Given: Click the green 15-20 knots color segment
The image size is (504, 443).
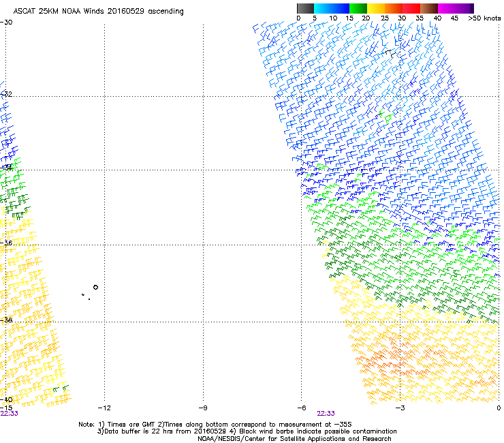Looking at the screenshot, I should point(358,8).
